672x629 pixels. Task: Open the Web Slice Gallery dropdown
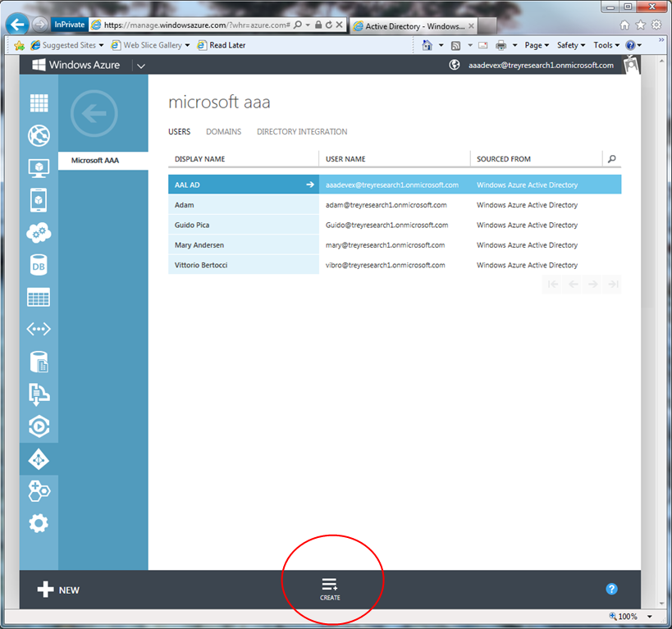(150, 45)
